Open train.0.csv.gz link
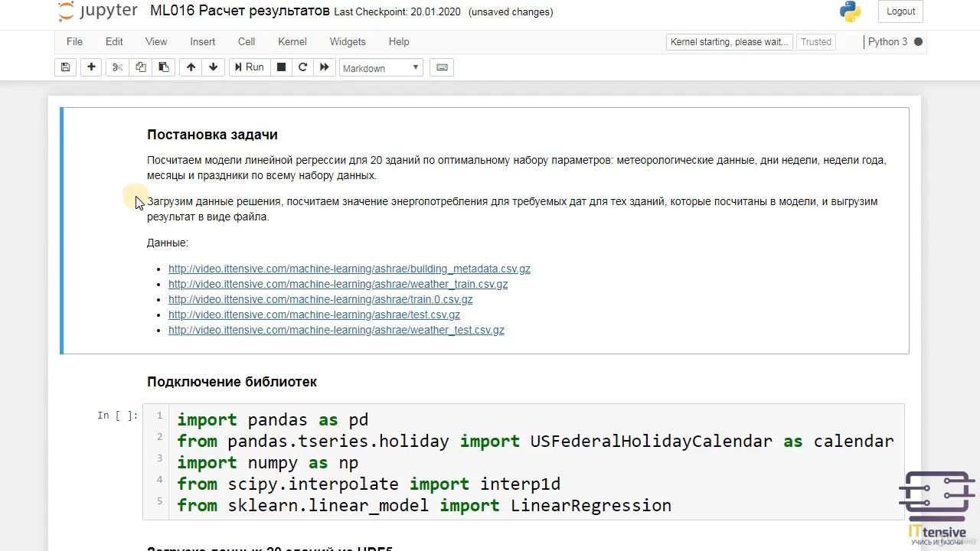Viewport: 980px width, 551px height. (x=320, y=299)
